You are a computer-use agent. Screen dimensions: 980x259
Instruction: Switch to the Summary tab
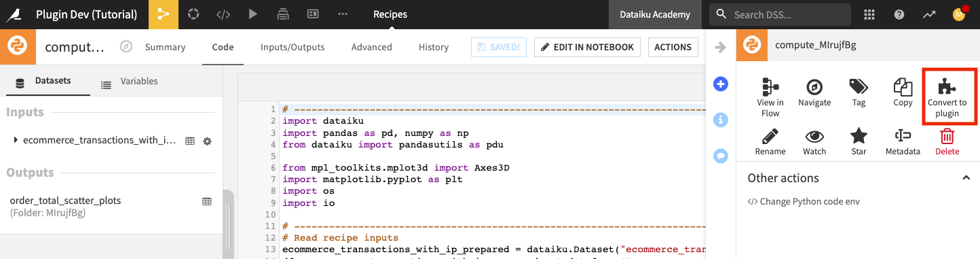pyautogui.click(x=166, y=47)
